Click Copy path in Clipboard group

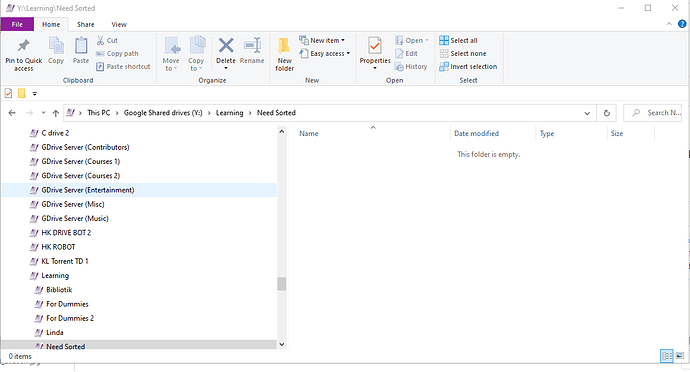117,54
